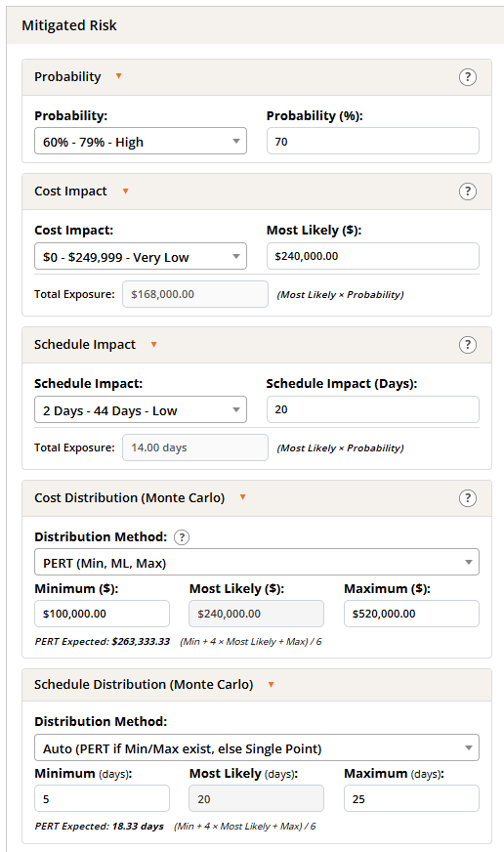The width and height of the screenshot is (504, 852).
Task: Click the Probability (%) field containing 70
Action: 373,142
